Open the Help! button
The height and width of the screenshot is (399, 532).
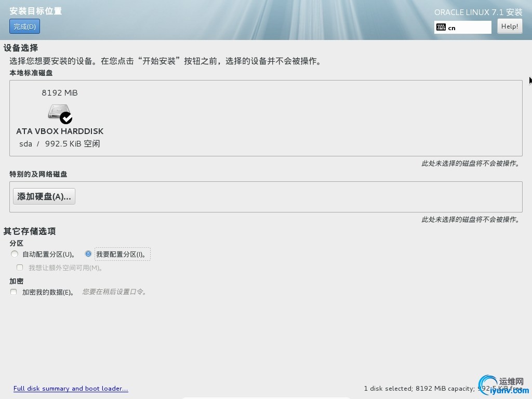[x=510, y=26]
